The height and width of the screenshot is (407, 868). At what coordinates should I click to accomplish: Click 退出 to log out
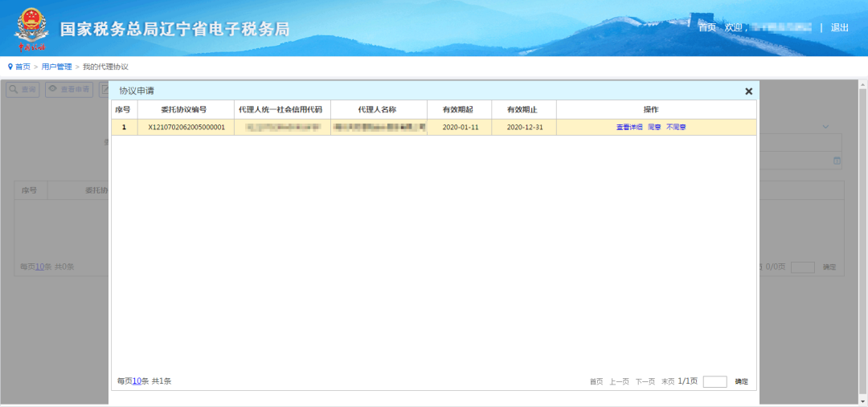tap(839, 27)
